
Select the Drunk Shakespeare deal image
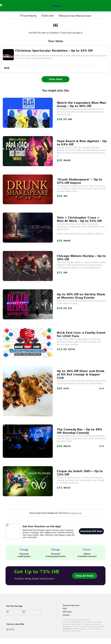click(x=28, y=189)
